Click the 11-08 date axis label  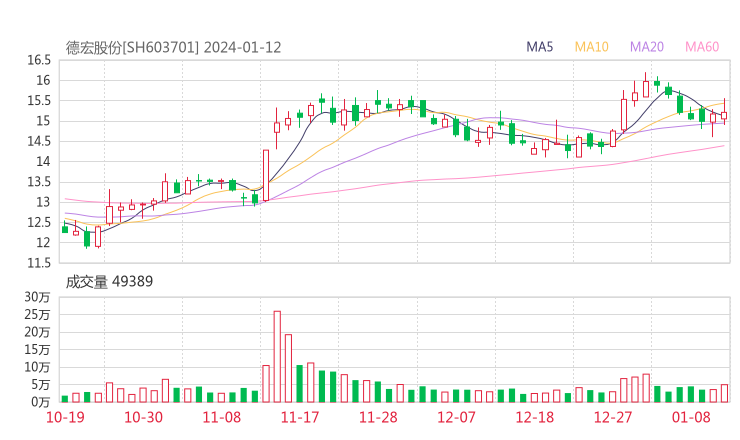coord(221,417)
